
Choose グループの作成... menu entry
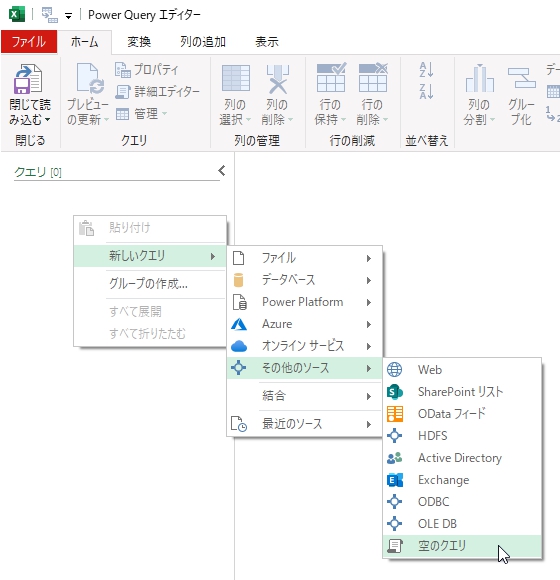(150, 284)
